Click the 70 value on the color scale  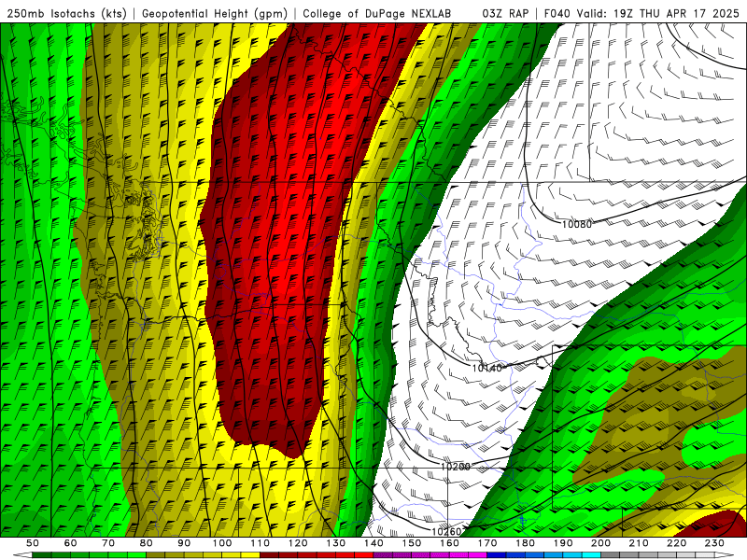point(108,543)
